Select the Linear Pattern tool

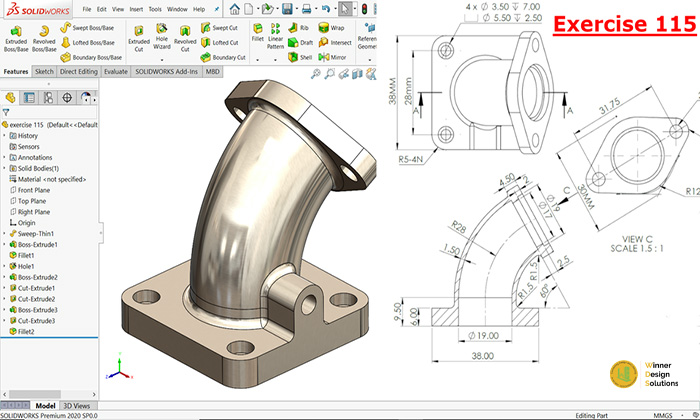(x=275, y=36)
